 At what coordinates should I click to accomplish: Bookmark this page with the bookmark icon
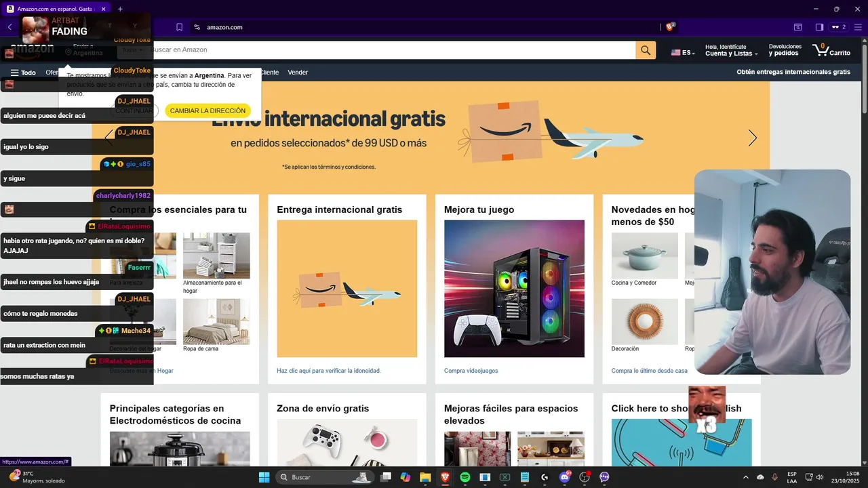click(179, 27)
